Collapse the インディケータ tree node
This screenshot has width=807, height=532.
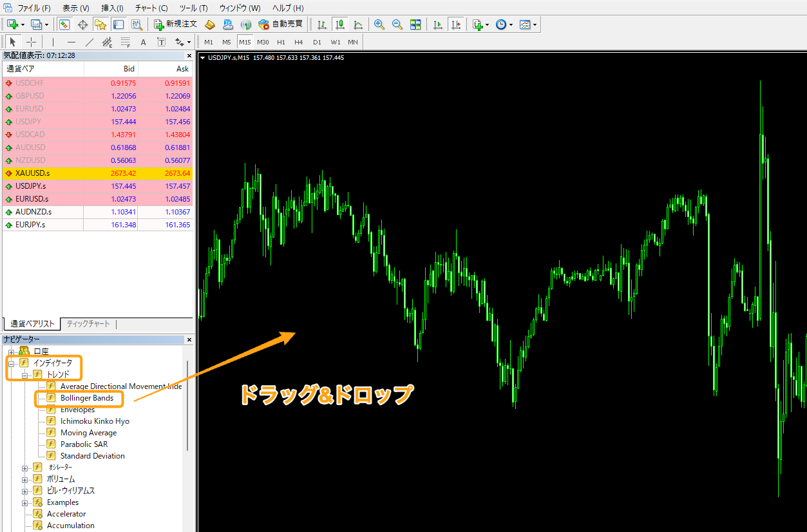pyautogui.click(x=10, y=363)
